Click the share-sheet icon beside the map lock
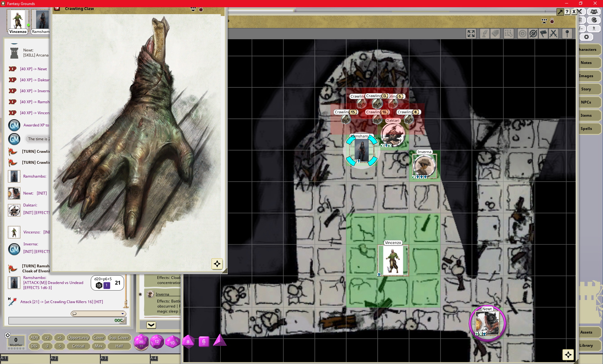This screenshot has height=364, width=603. pos(544,21)
